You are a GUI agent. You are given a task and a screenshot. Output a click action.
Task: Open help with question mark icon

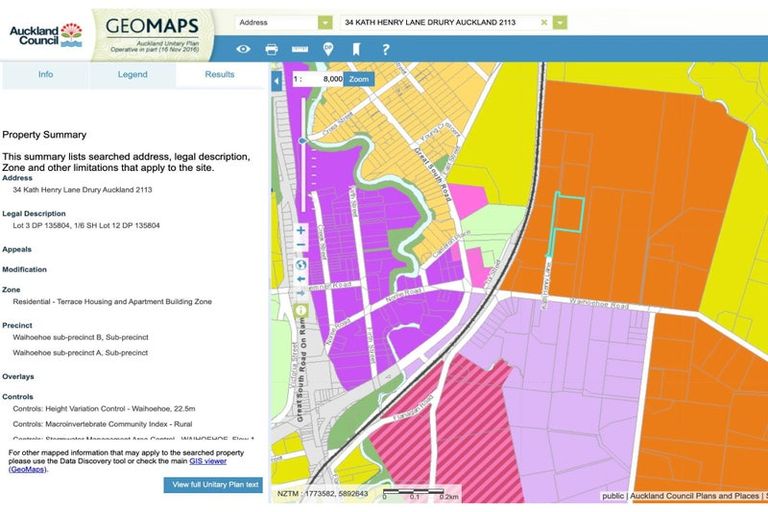[x=385, y=49]
